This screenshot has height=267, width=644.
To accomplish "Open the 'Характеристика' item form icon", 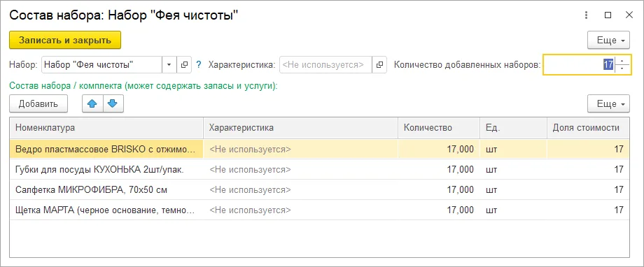I will [x=379, y=65].
